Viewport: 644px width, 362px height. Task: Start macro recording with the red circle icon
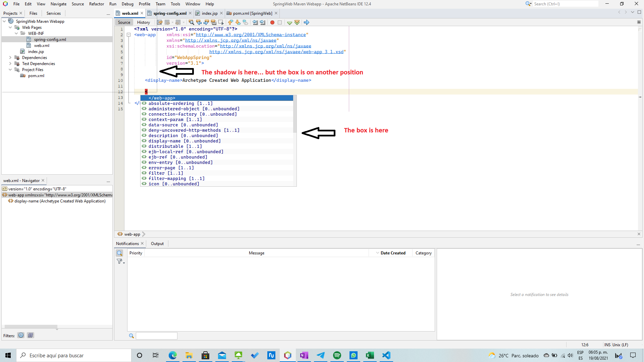[x=272, y=22]
